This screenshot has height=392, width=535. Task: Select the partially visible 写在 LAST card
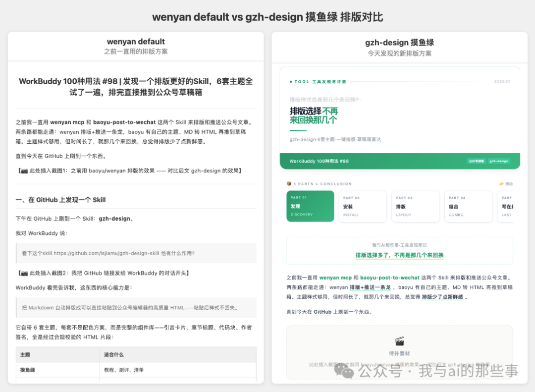(x=505, y=206)
